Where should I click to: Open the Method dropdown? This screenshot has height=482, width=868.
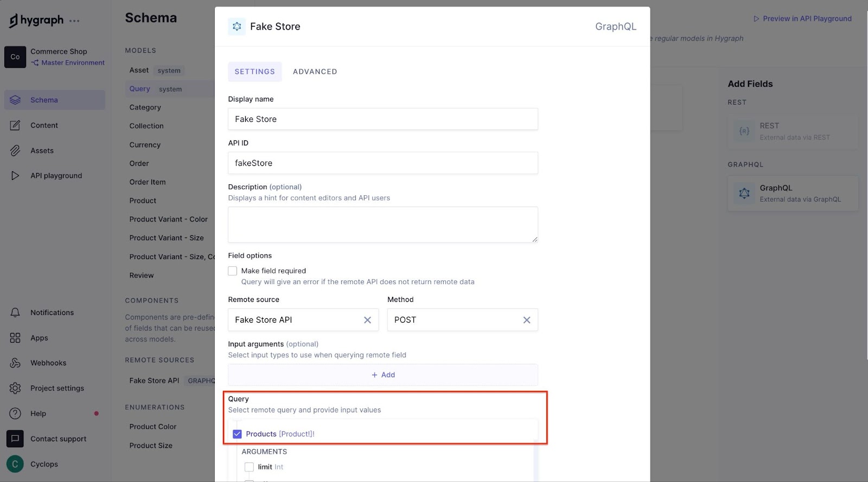coord(463,320)
